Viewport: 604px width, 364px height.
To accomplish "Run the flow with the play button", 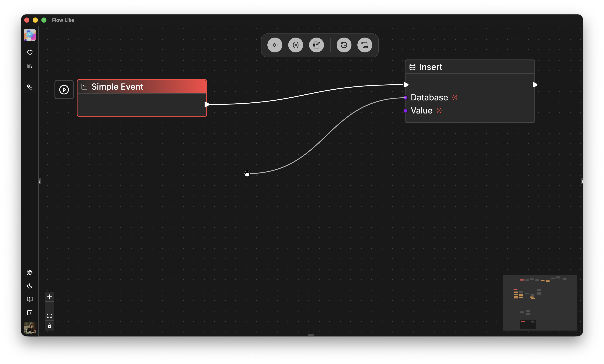I will pyautogui.click(x=64, y=89).
